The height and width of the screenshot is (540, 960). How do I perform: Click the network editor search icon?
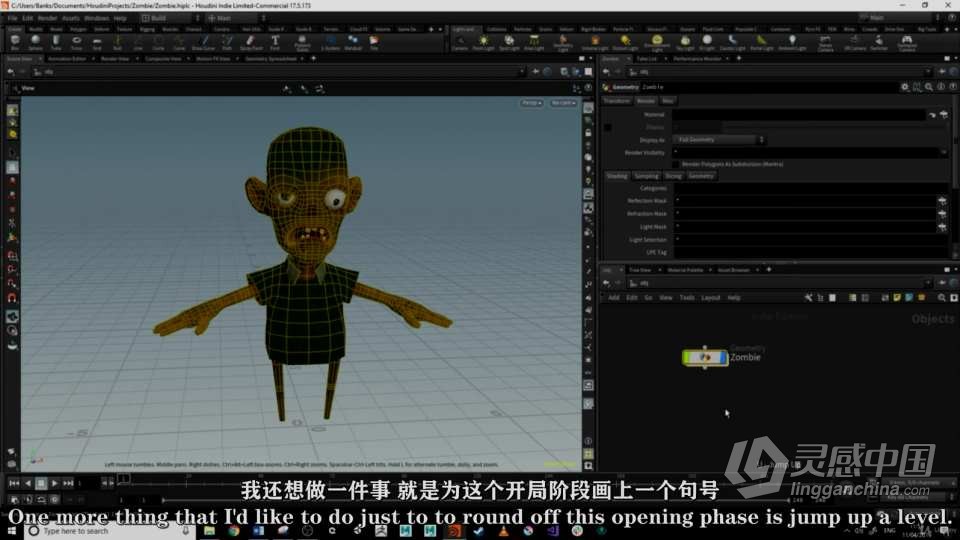point(942,298)
